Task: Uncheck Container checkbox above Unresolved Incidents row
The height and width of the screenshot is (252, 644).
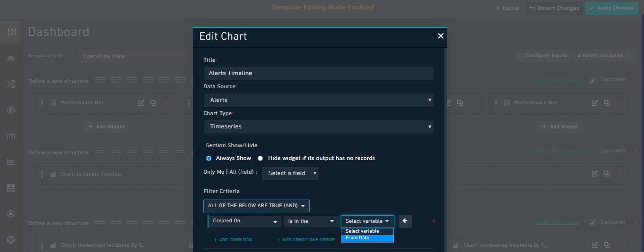Action: coord(592,222)
